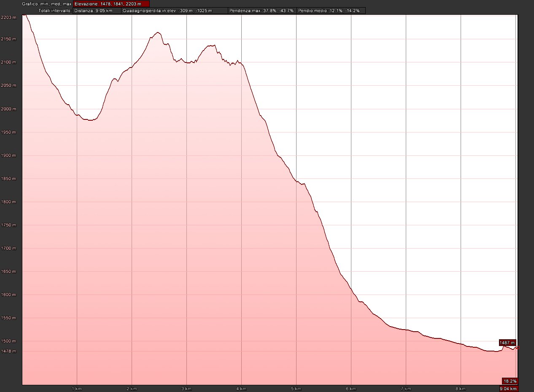Click the Guadagno/perdita in elev. field

(175, 11)
